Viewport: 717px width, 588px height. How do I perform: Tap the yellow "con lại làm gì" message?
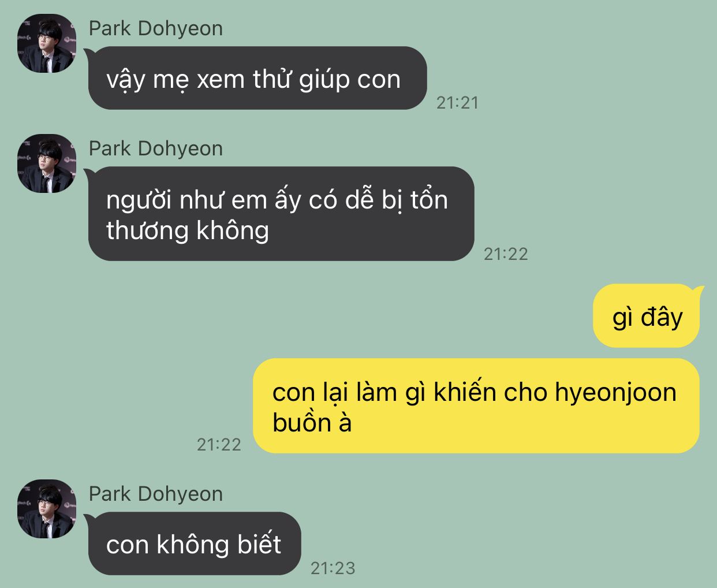[x=476, y=406]
